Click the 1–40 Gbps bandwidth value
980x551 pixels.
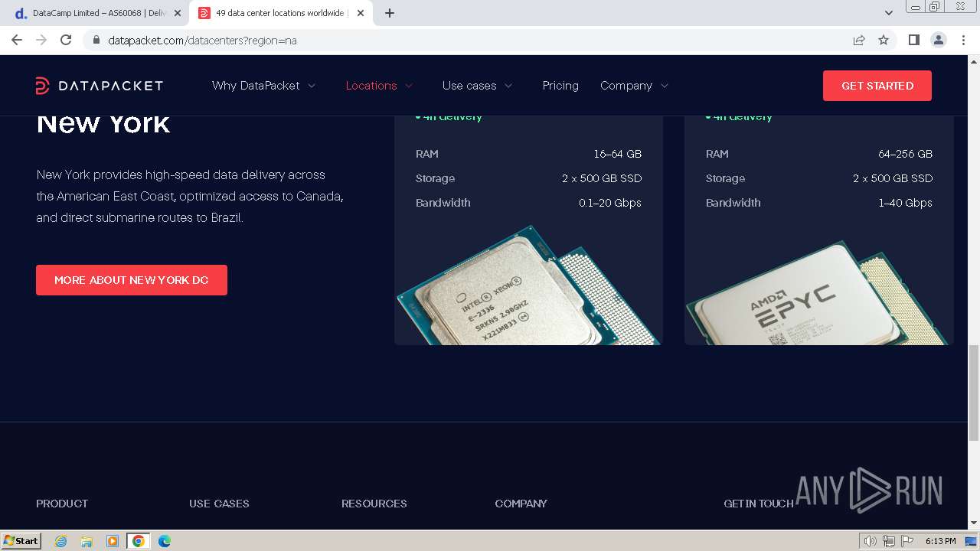[906, 203]
